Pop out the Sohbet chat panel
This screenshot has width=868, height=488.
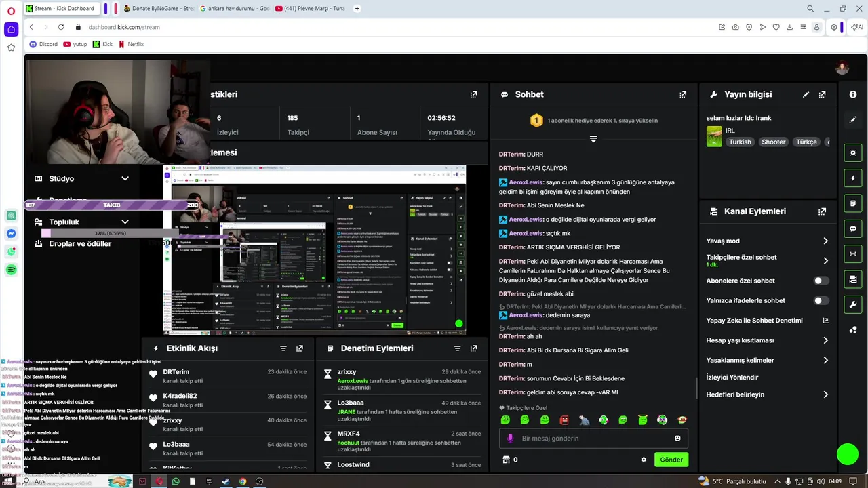click(x=683, y=94)
